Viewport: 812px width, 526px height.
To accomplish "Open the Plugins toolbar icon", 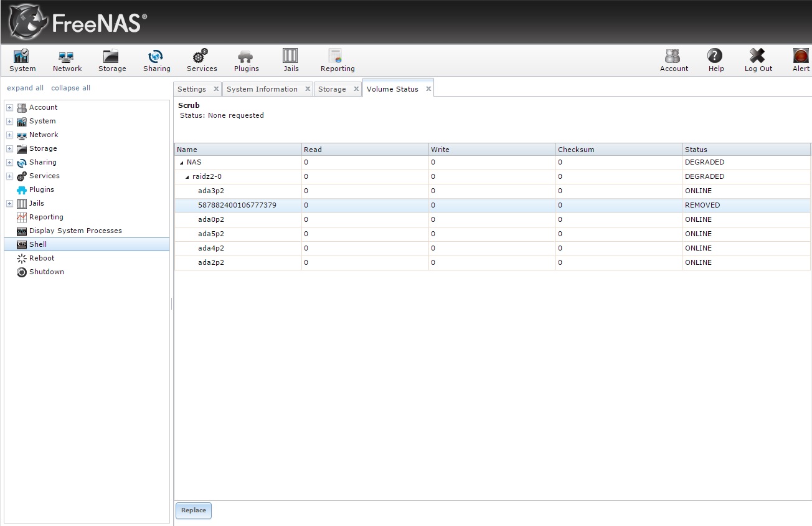I will point(246,60).
